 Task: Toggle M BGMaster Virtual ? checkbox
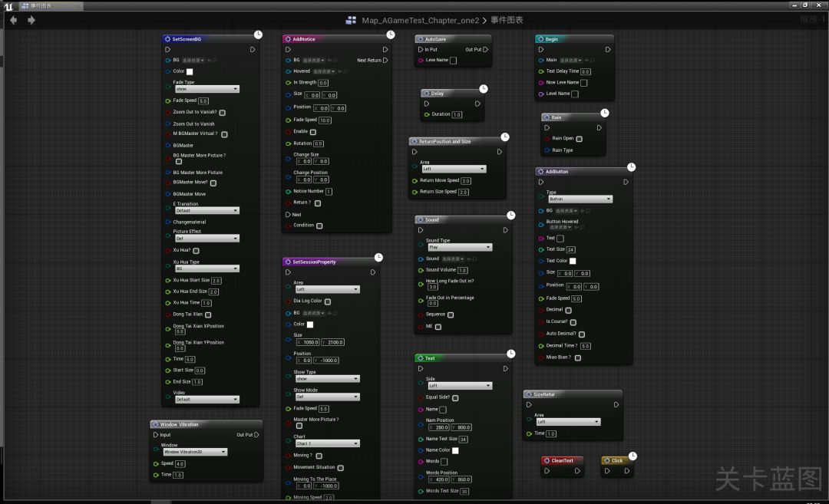pos(224,134)
